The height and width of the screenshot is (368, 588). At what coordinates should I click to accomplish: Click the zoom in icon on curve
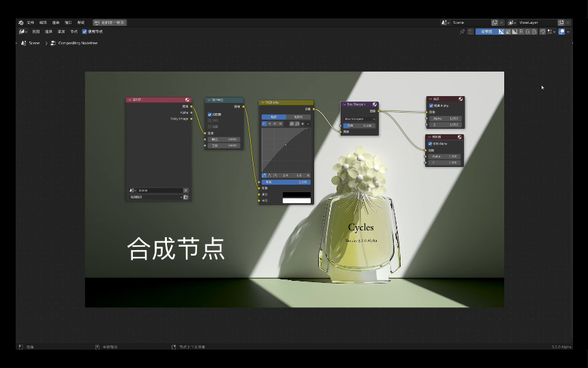point(292,124)
